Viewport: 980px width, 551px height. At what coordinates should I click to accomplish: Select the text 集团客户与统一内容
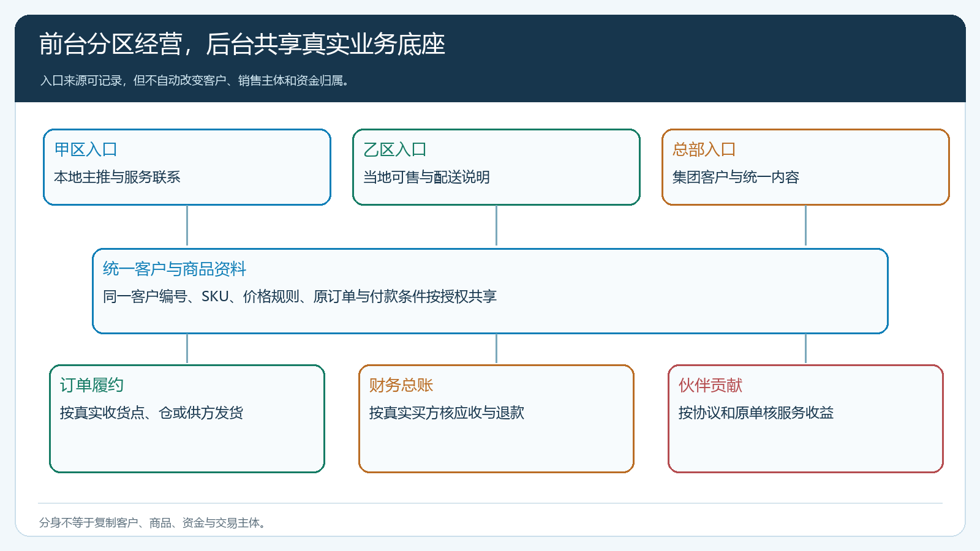[736, 177]
